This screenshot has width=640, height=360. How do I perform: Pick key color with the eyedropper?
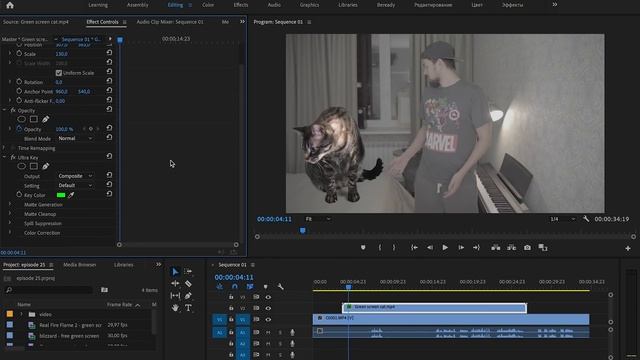(x=71, y=195)
